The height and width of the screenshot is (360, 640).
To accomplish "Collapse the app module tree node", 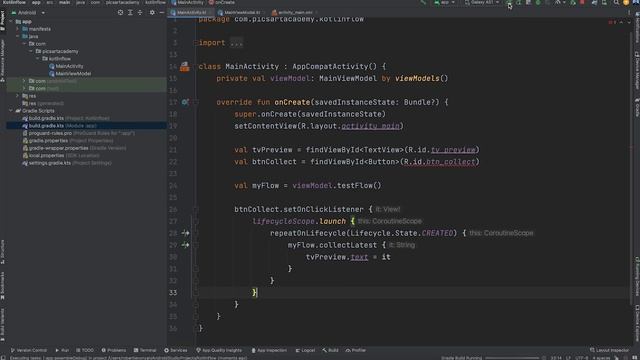I will [11, 22].
